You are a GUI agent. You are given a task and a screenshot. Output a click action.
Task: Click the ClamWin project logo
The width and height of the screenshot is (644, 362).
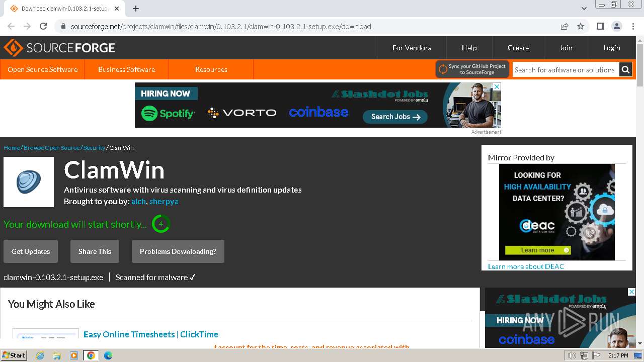point(29,182)
